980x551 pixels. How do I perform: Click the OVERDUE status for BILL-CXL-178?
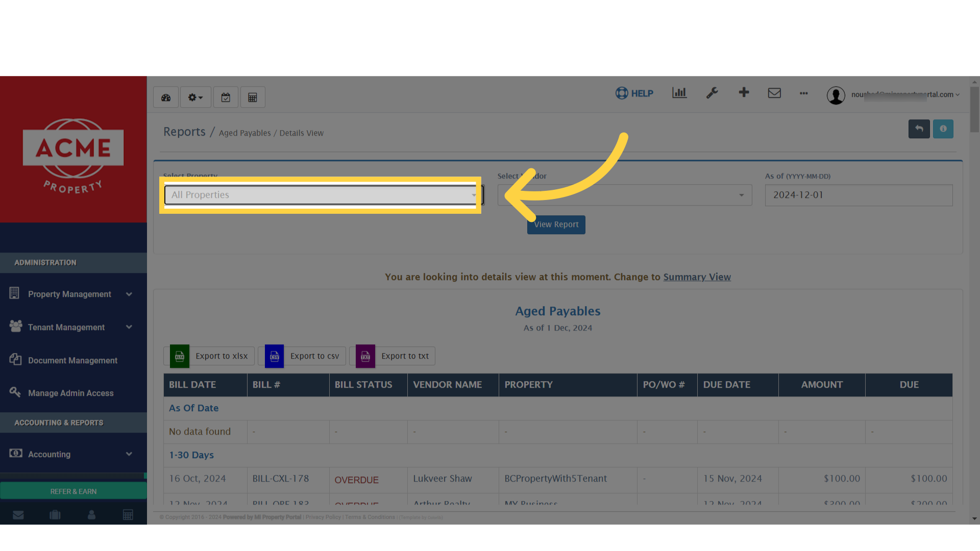(356, 480)
